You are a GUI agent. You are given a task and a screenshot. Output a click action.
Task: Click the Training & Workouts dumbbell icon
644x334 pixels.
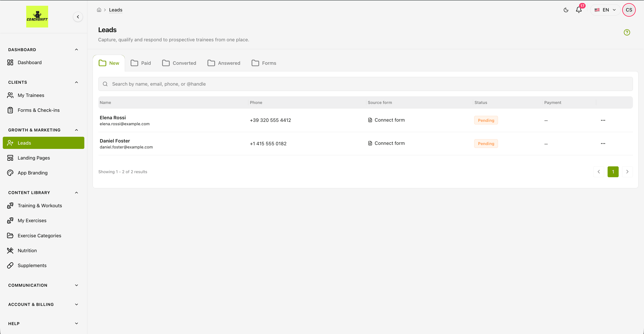10,206
